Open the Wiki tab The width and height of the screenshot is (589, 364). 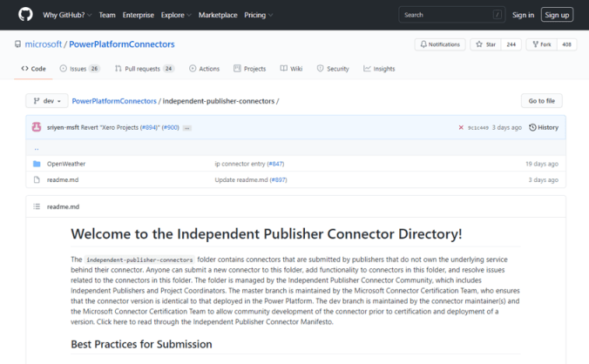pos(292,69)
